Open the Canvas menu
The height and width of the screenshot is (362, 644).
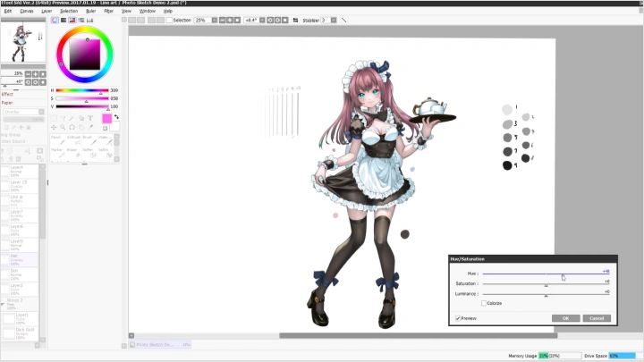(x=27, y=11)
